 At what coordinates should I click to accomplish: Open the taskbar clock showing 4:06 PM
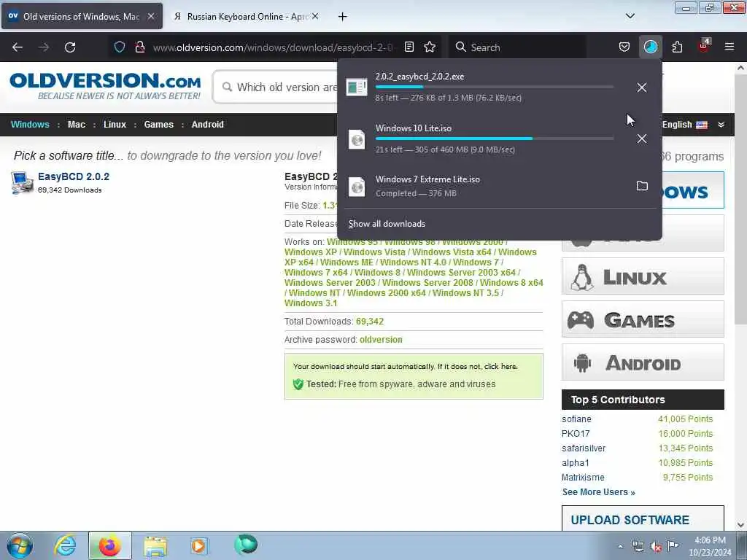(x=710, y=546)
